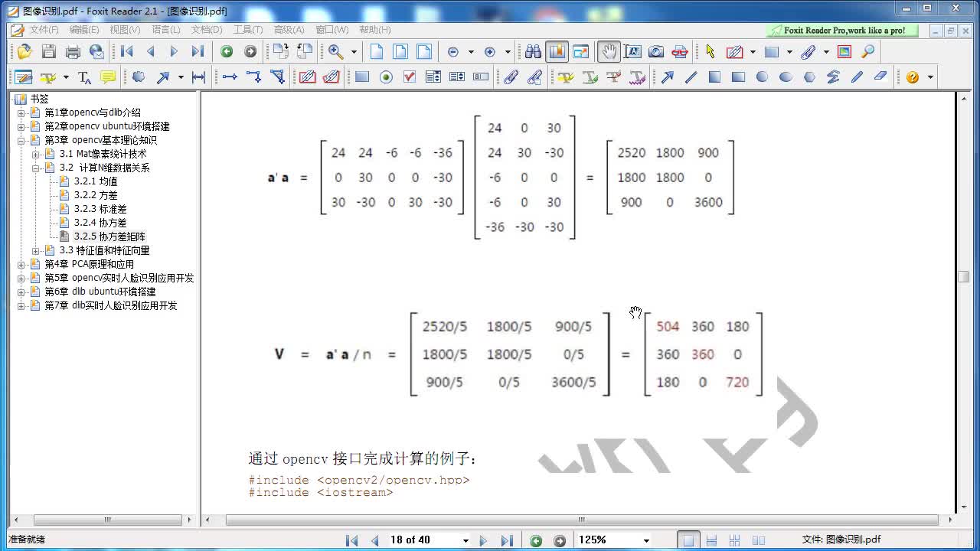Open the 语言(L) menu
The height and width of the screenshot is (551, 980).
165,30
